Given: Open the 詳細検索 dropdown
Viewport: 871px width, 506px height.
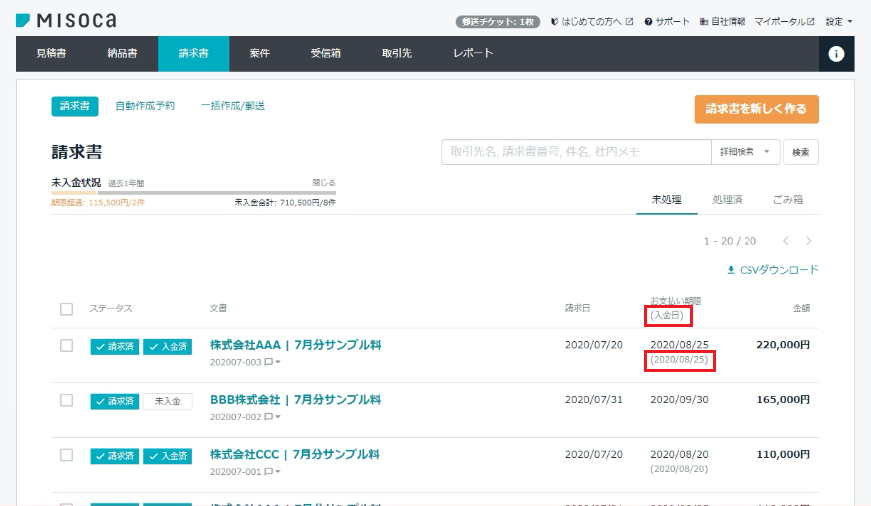Looking at the screenshot, I should 745,152.
